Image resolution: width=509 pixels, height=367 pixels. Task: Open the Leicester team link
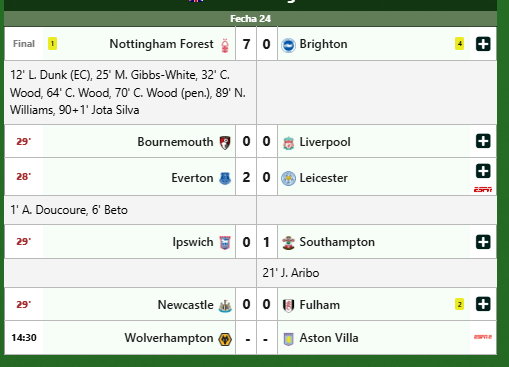(x=323, y=178)
